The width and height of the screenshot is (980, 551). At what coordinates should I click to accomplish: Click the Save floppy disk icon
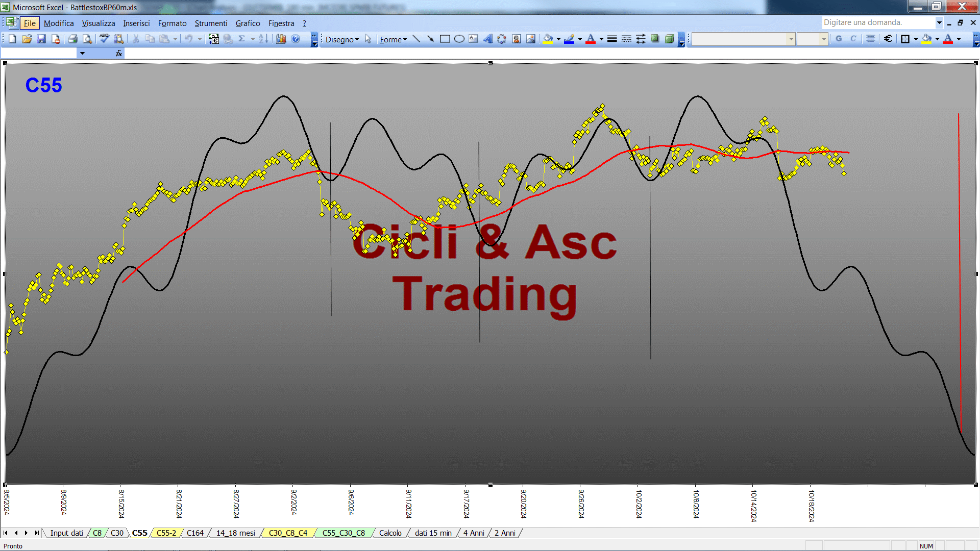tap(41, 39)
